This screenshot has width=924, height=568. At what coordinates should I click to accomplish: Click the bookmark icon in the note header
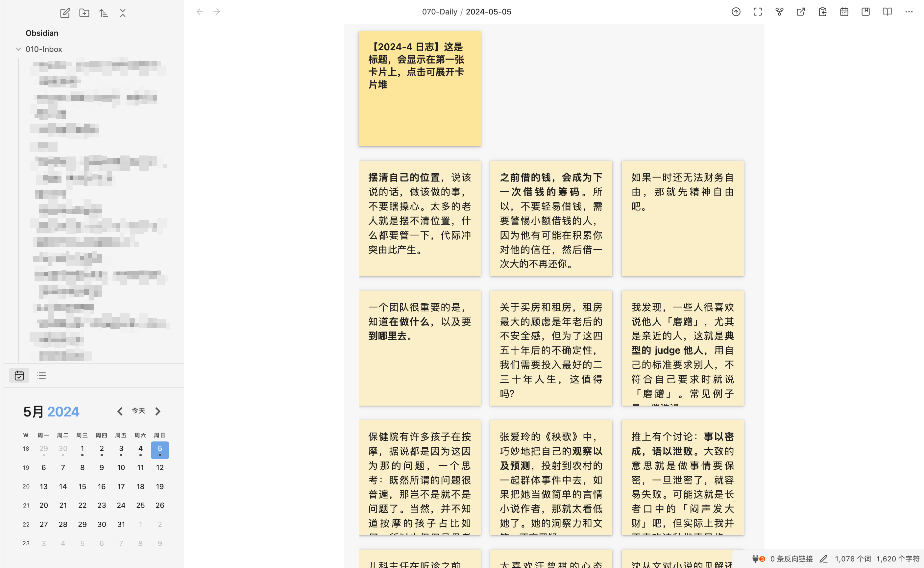(865, 12)
